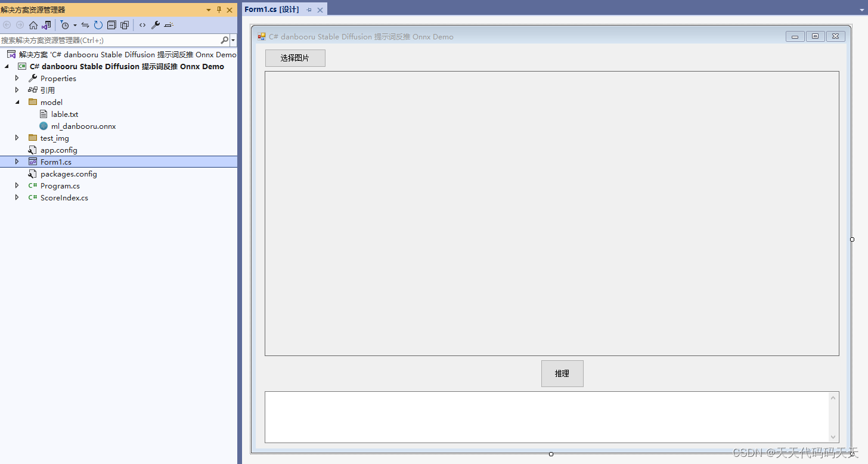Click the designed form's maximize button

point(815,36)
